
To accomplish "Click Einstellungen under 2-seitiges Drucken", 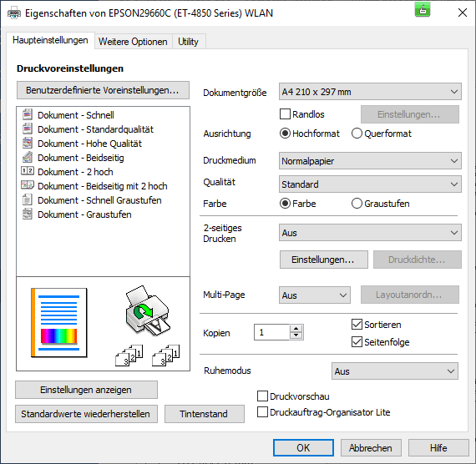I will 324,260.
